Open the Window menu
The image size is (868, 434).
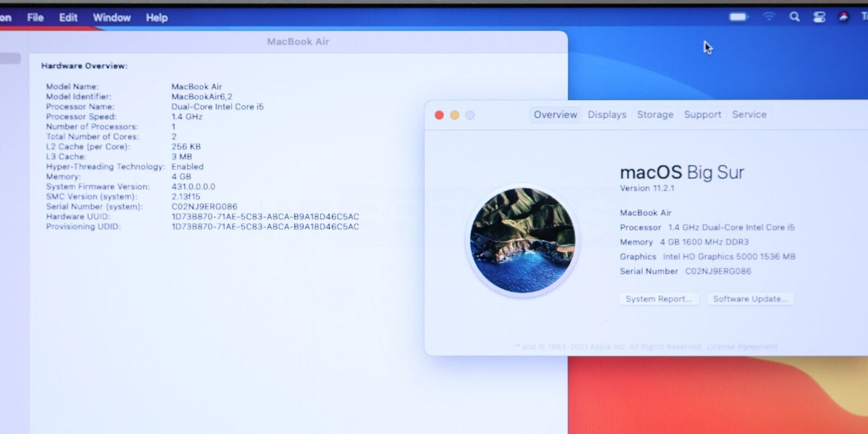(x=112, y=17)
